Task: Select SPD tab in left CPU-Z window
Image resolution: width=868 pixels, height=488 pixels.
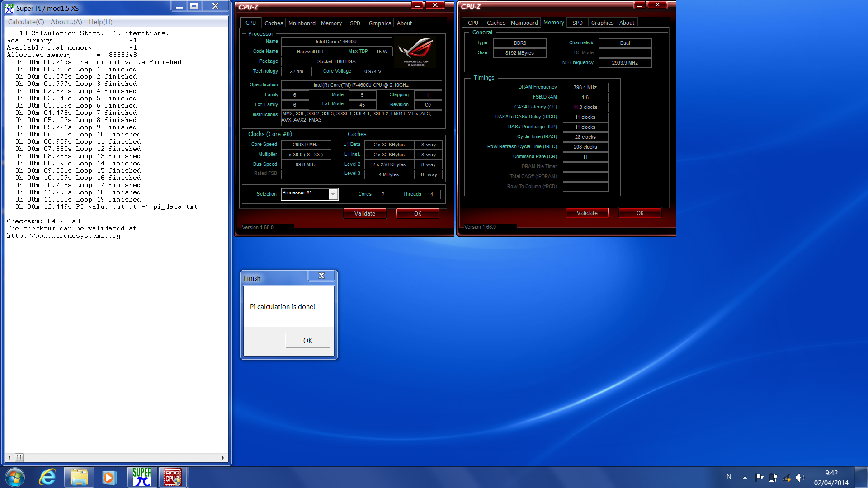Action: click(355, 23)
